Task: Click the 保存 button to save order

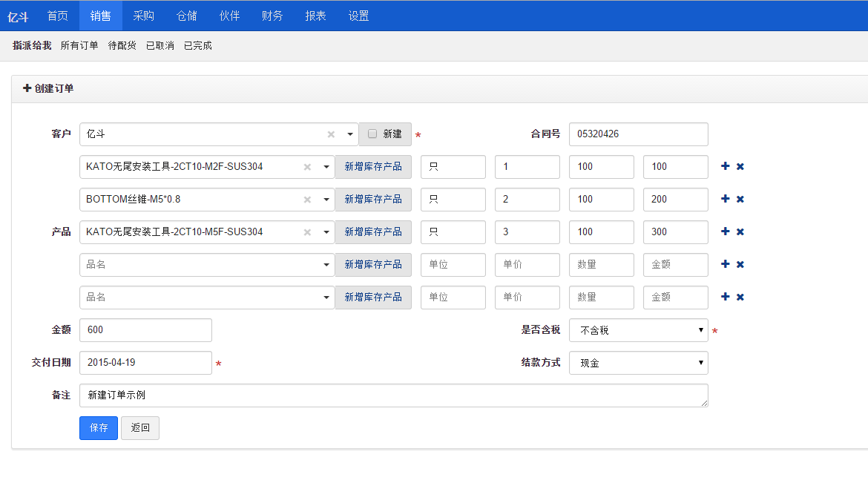Action: 99,428
